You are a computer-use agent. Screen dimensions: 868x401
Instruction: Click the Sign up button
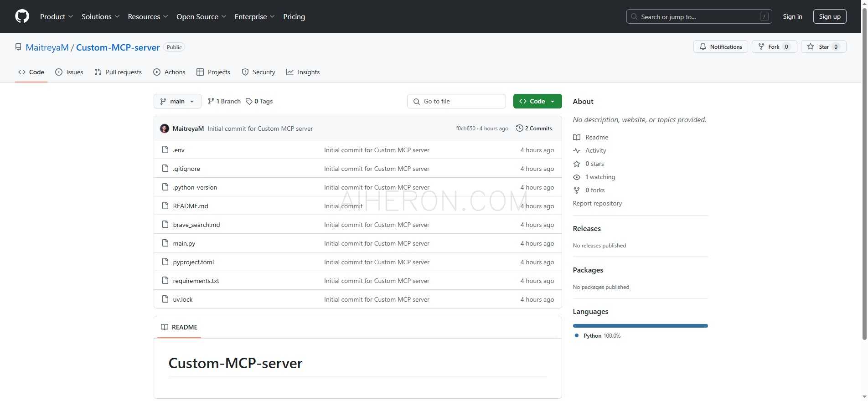click(x=830, y=16)
